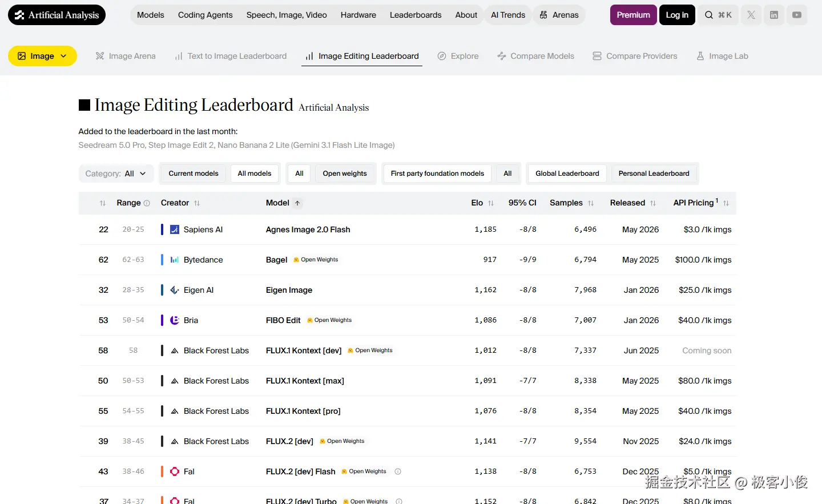822x504 pixels.
Task: Sort by Samples column arrows icon
Action: (x=591, y=203)
